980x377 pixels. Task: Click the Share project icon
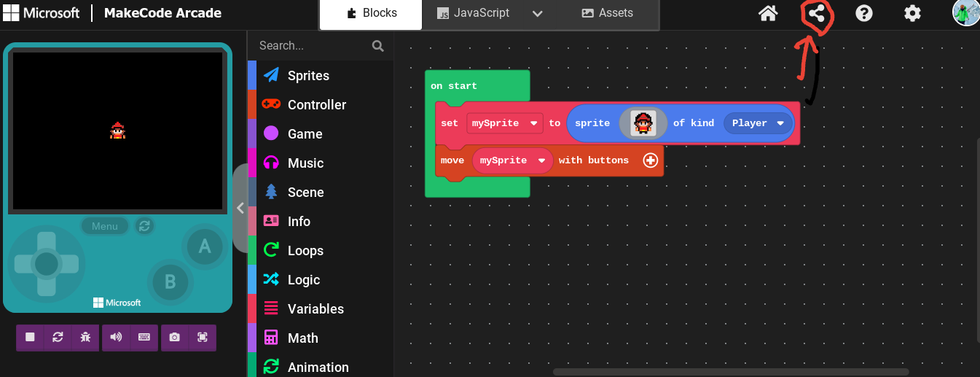816,13
